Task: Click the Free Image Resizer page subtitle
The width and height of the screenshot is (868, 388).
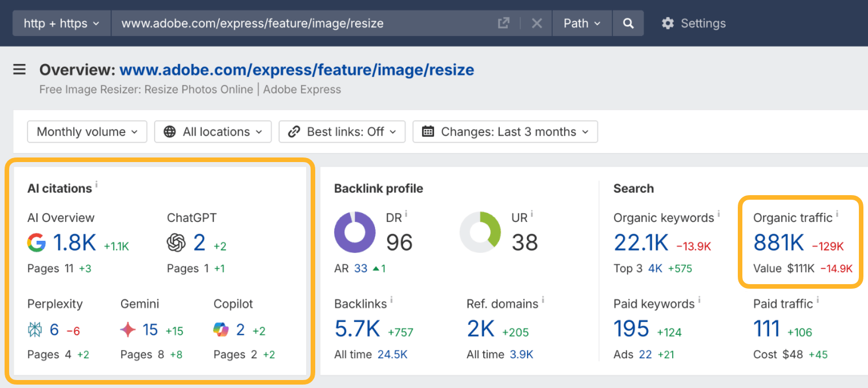Action: point(190,90)
